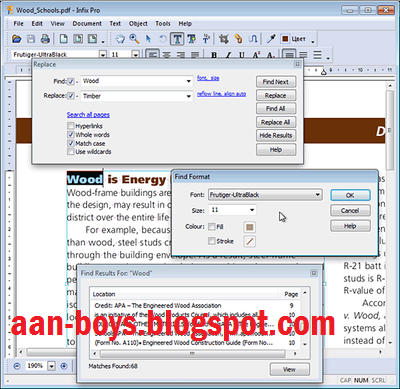Image resolution: width=400 pixels, height=389 pixels.
Task: Click the Search all pages link
Action: point(88,115)
